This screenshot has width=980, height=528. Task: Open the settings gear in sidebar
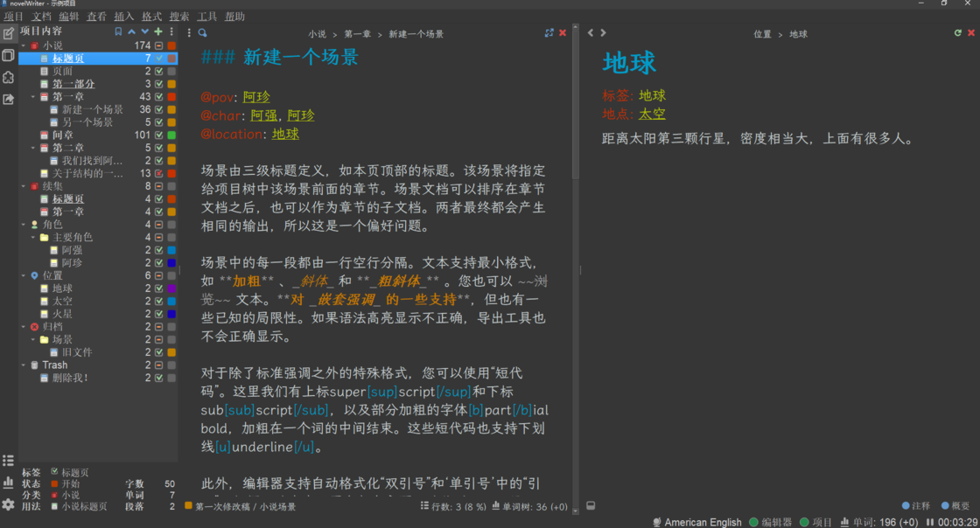pos(9,504)
